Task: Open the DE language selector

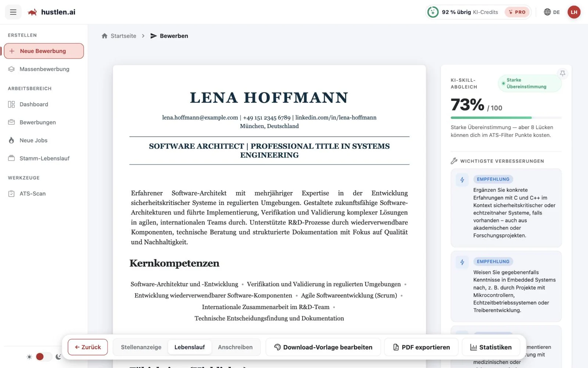Action: [552, 12]
